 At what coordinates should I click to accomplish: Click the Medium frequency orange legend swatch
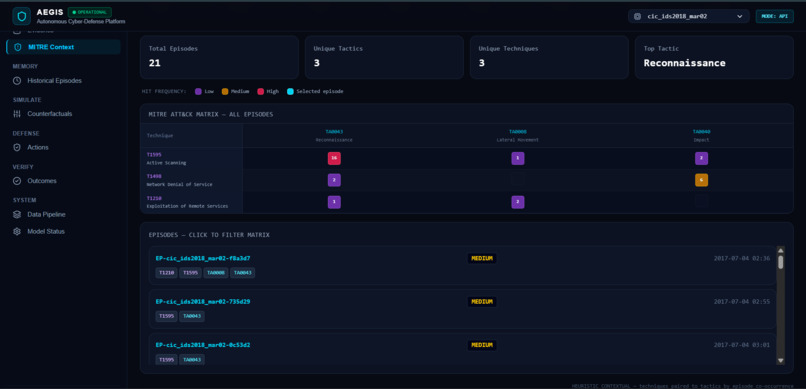(x=225, y=91)
